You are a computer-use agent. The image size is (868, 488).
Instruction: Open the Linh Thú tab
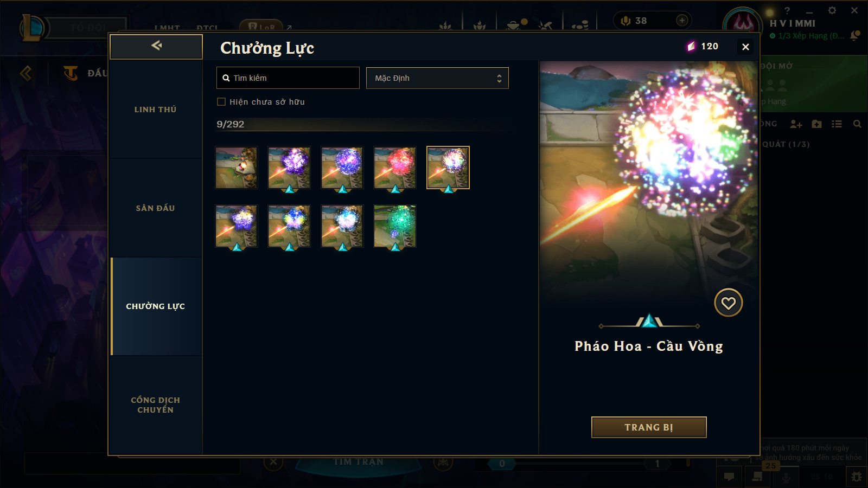tap(156, 110)
